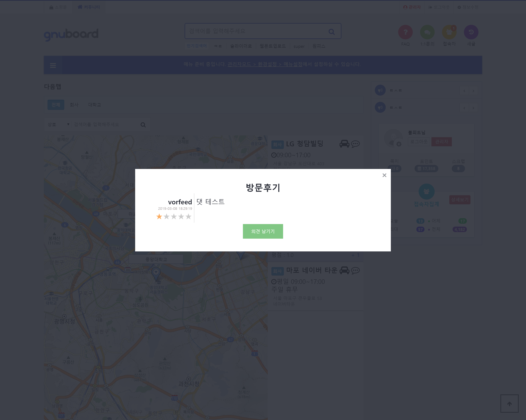Run a search using the magnifier icon

click(x=331, y=31)
